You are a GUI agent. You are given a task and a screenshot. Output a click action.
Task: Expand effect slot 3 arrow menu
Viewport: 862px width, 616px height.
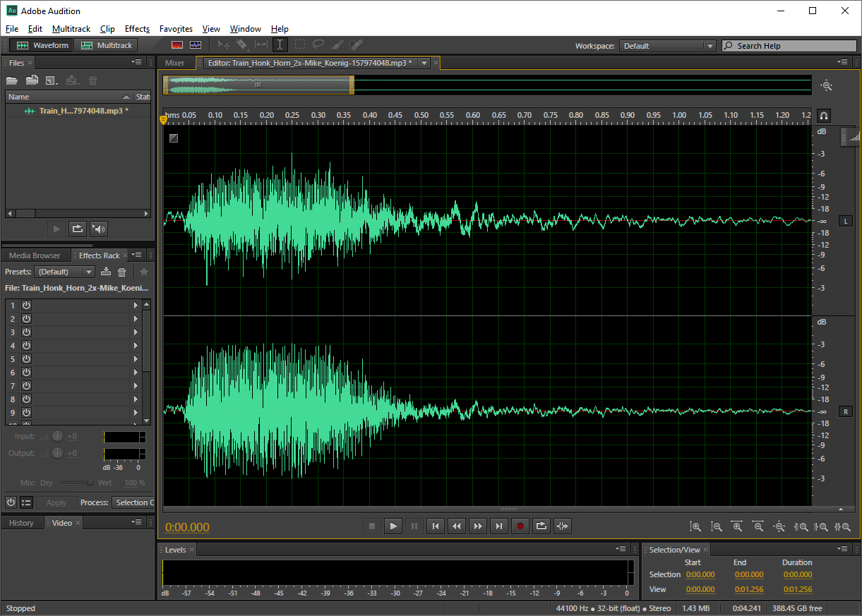coord(136,332)
